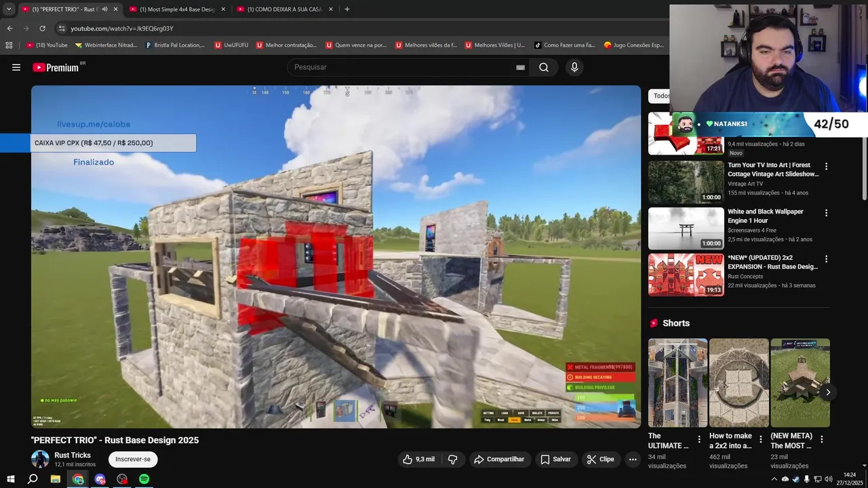Close the Most Simple 4x4 Base Design tab

point(223,9)
